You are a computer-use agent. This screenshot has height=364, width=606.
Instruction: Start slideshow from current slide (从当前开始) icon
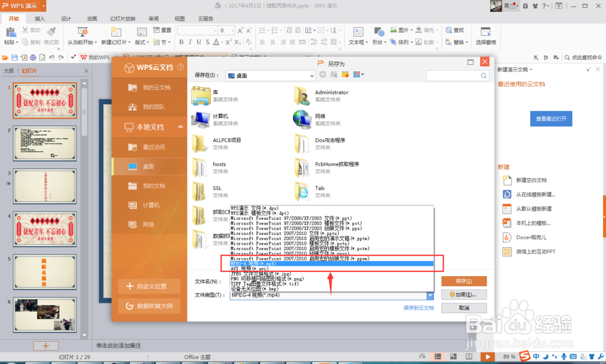tap(82, 31)
